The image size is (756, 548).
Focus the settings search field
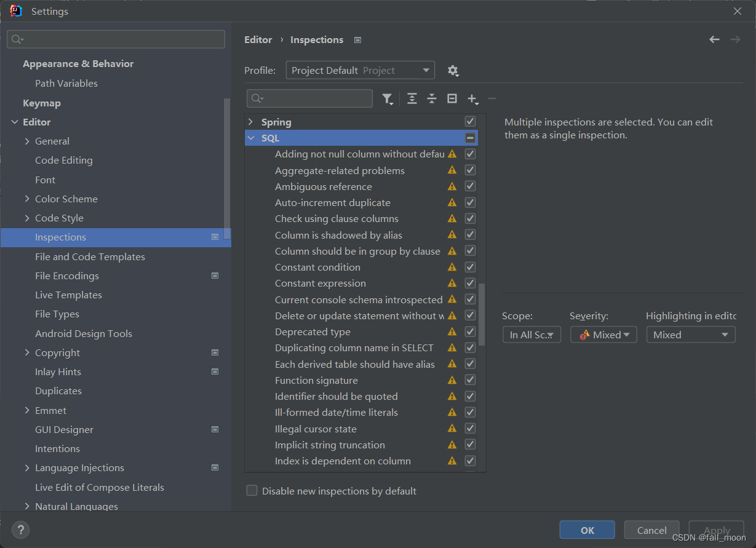coord(116,39)
